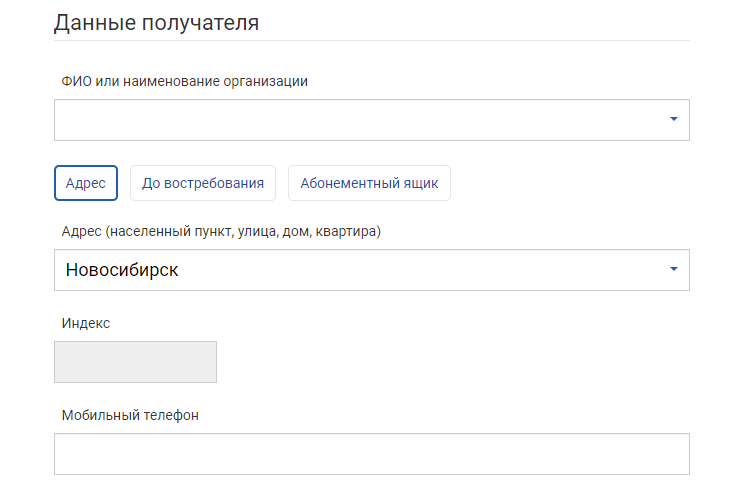Image resolution: width=740 pixels, height=498 pixels.
Task: Click the ФИО или наименование организации label
Action: click(x=184, y=81)
